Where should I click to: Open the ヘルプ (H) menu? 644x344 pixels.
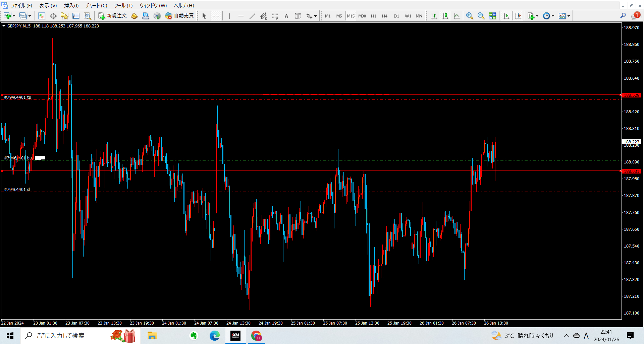184,5
